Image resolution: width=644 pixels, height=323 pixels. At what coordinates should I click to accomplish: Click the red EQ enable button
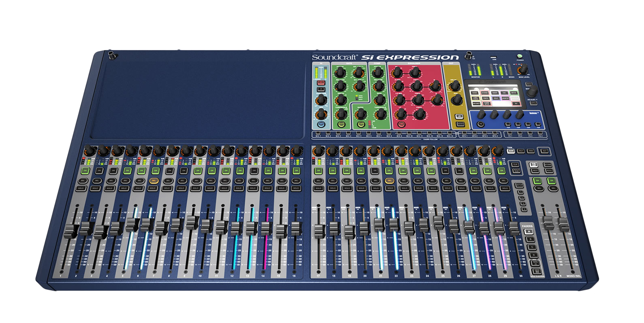click(401, 124)
